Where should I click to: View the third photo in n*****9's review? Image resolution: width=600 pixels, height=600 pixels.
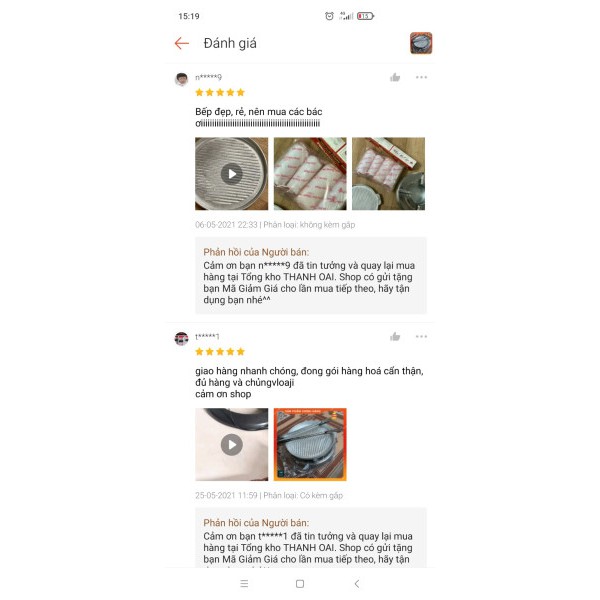click(388, 174)
